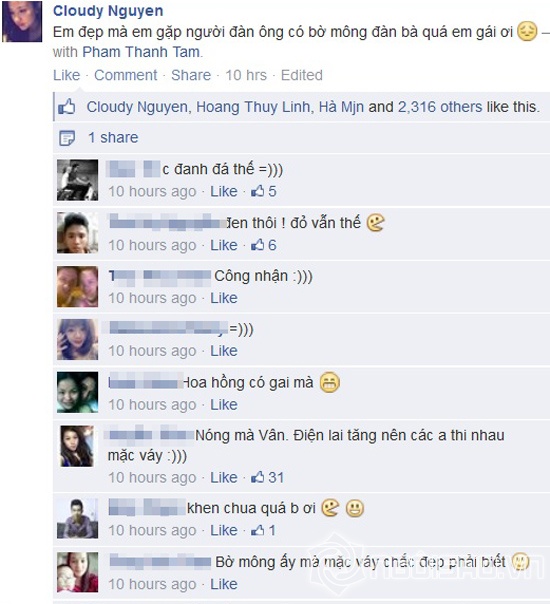This screenshot has height=604, width=550.
Task: View the post's Edited history
Action: 302,75
